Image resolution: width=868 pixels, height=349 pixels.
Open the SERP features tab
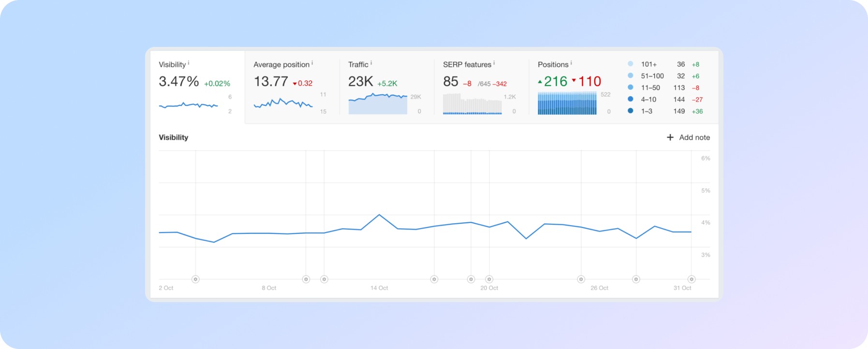pyautogui.click(x=482, y=87)
